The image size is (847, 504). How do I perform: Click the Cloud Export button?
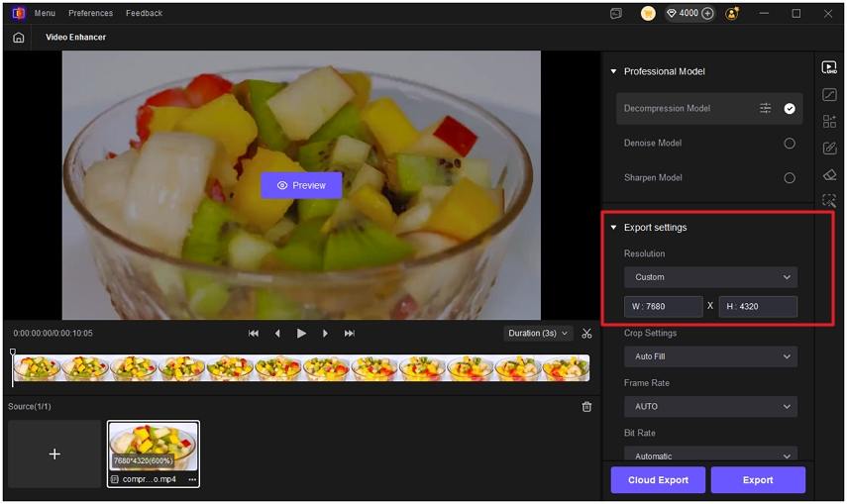point(658,480)
